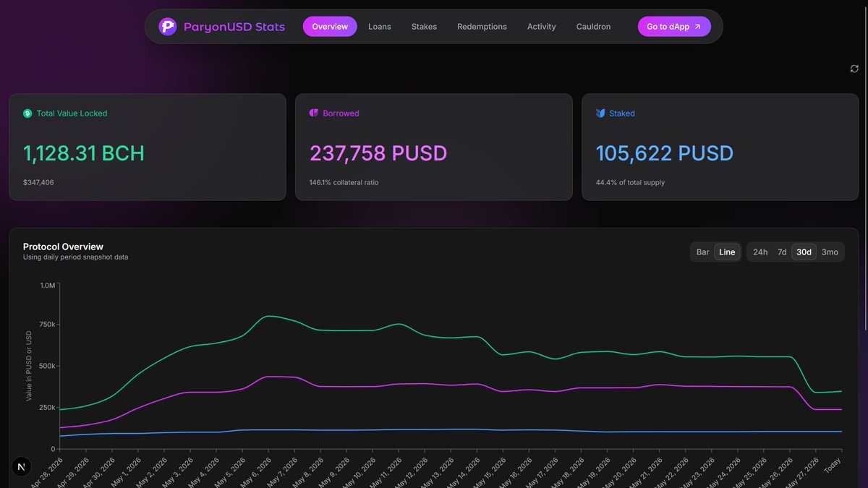Viewport: 868px width, 488px height.
Task: Click the ParyonUSD Stats title link
Action: coord(234,27)
